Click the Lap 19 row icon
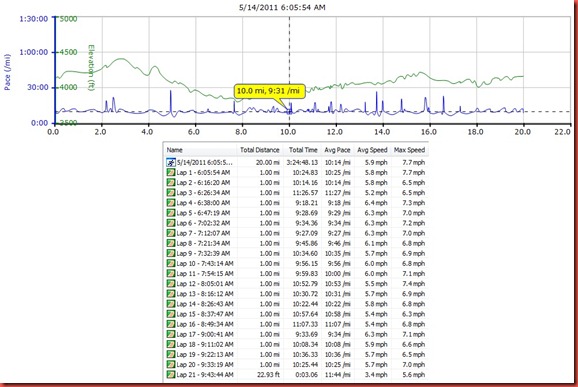 pyautogui.click(x=171, y=354)
